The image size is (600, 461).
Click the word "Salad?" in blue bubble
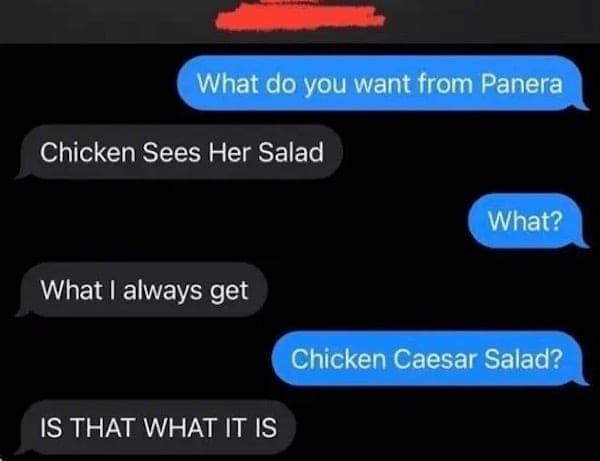523,359
